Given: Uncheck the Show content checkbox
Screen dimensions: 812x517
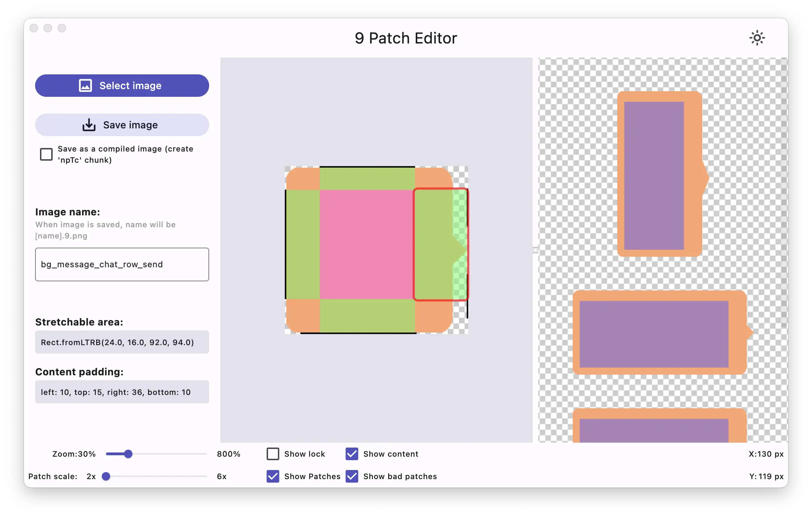Looking at the screenshot, I should point(352,454).
